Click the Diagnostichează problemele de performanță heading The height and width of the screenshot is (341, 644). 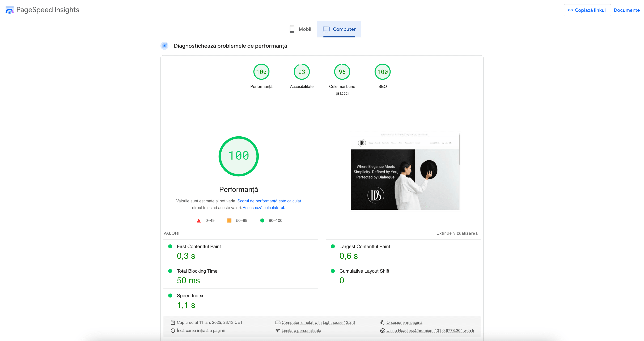[x=230, y=46]
